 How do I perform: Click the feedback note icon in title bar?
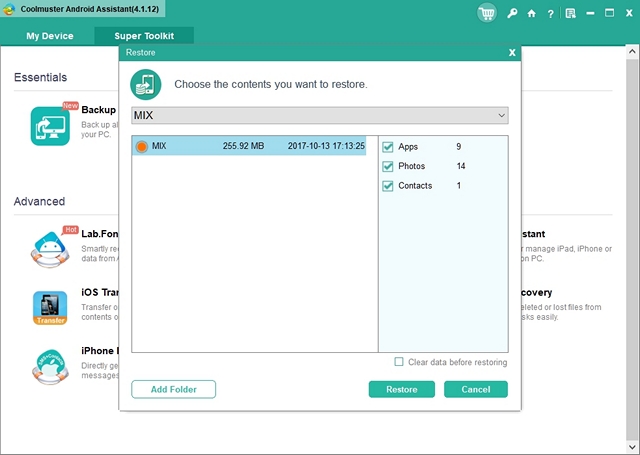click(569, 14)
